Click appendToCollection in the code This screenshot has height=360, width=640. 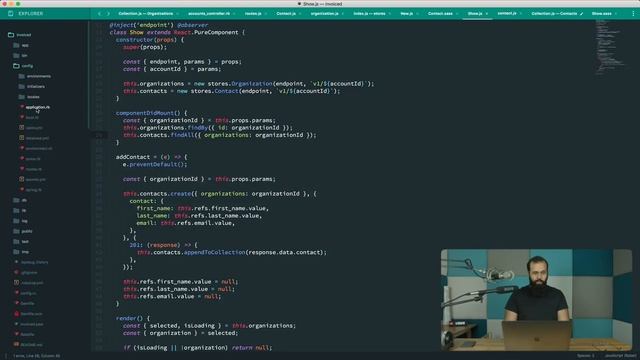click(214, 253)
